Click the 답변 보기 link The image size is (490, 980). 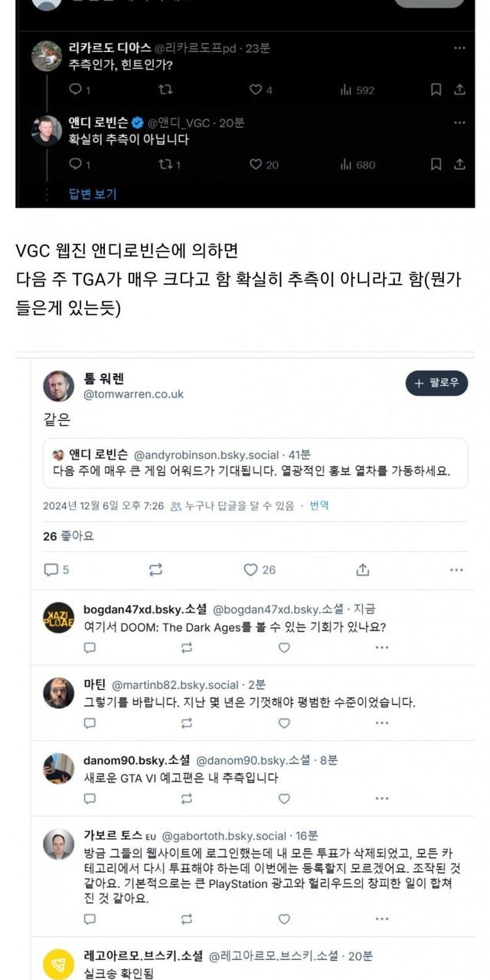point(93,194)
